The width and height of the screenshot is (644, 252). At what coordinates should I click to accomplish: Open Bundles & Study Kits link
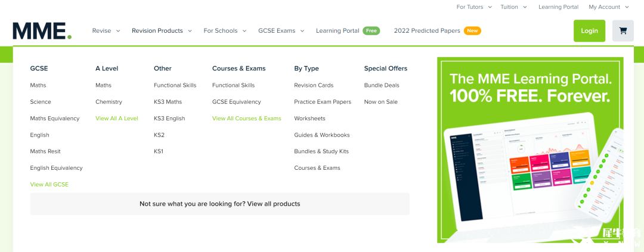[321, 151]
